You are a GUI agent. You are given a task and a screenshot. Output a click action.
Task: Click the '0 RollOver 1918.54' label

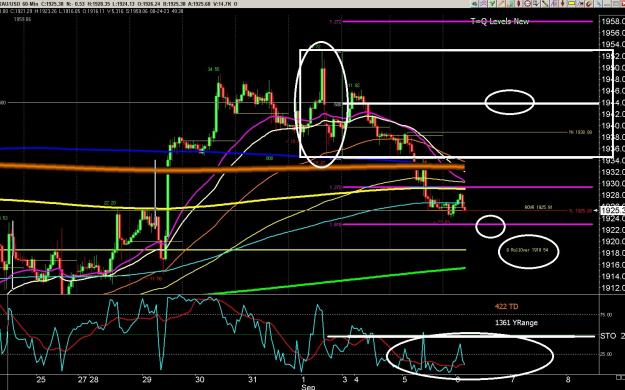527,250
